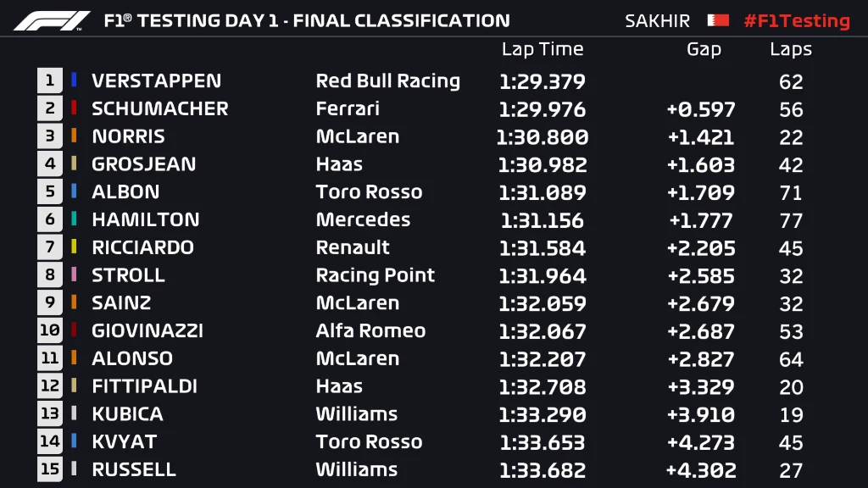Screen dimensions: 868x488
Task: Click Verstappen's blue team color bar
Action: (75, 80)
